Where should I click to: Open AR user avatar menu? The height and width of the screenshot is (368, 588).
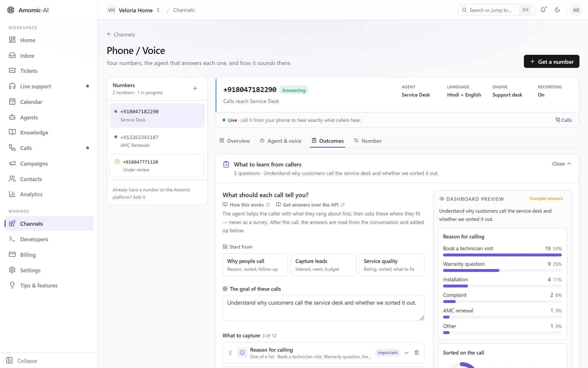[x=576, y=10]
